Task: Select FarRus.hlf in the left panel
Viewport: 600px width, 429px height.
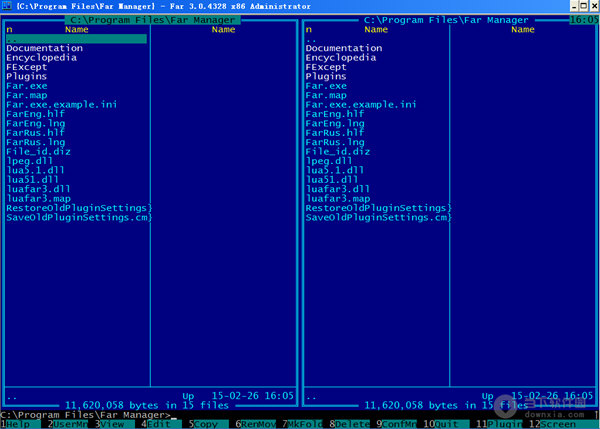Action: point(35,132)
